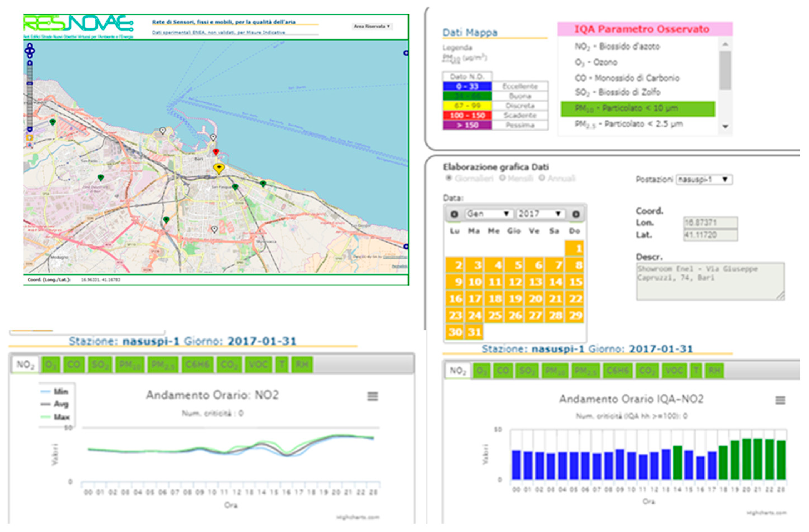Click the Lon. coordinate input field
The height and width of the screenshot is (532, 809).
[x=710, y=223]
